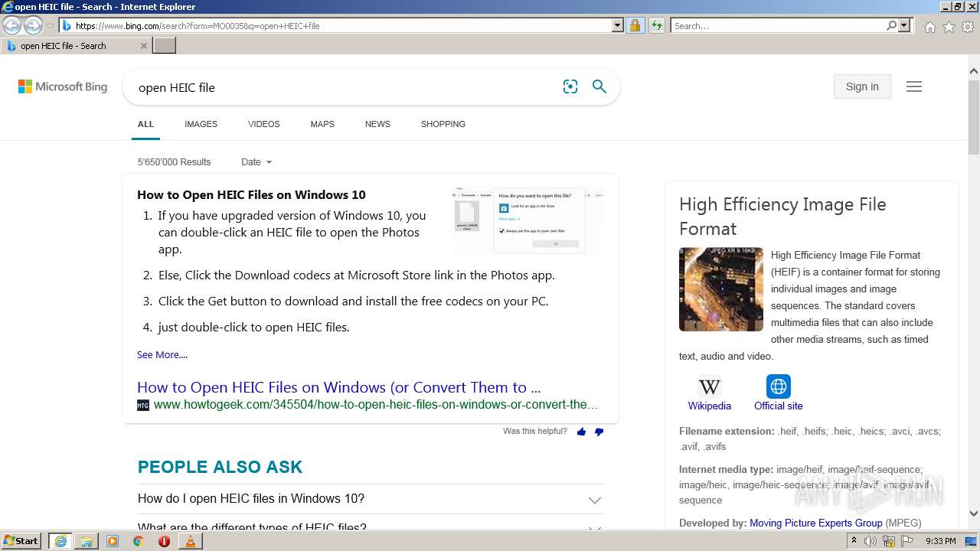
Task: Click the visual search camera icon
Action: tap(570, 86)
